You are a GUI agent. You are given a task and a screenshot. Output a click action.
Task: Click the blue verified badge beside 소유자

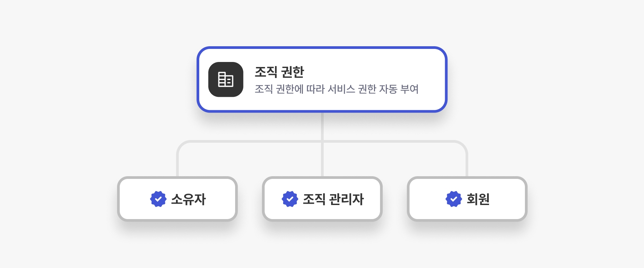158,199
